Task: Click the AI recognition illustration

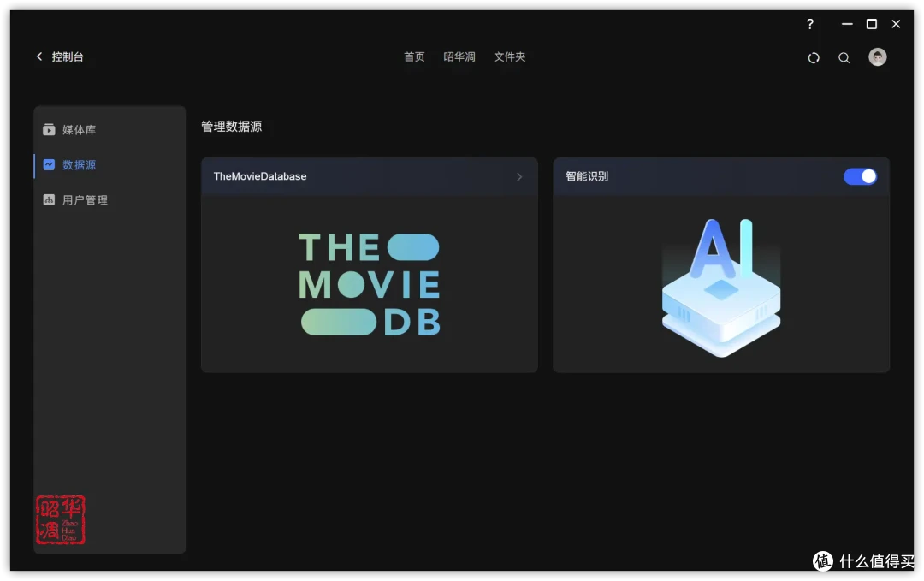Action: point(720,288)
